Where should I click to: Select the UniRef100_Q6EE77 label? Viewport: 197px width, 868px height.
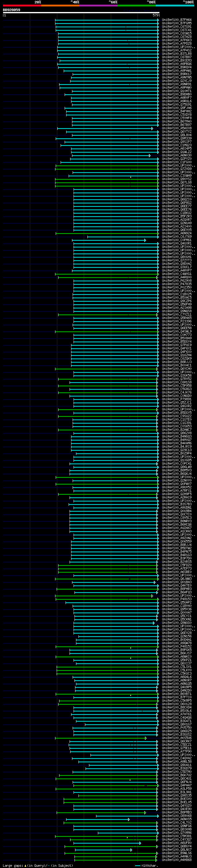(x=177, y=206)
